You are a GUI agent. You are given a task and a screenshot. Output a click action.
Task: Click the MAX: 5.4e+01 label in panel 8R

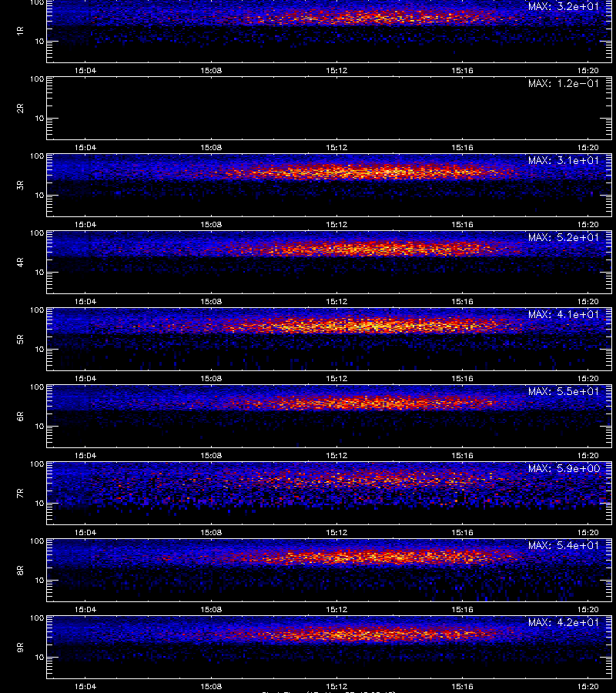click(564, 545)
